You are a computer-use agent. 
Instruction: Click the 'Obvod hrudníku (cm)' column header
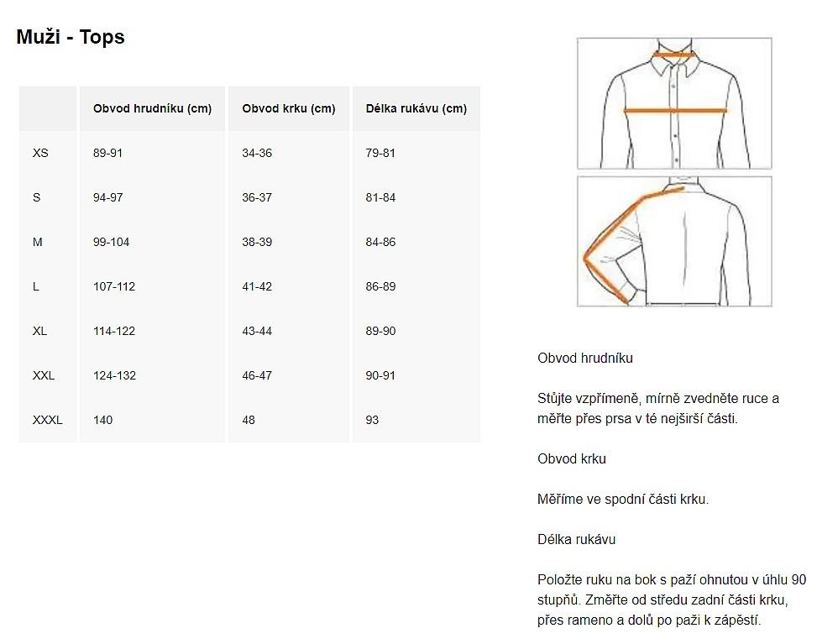(152, 108)
